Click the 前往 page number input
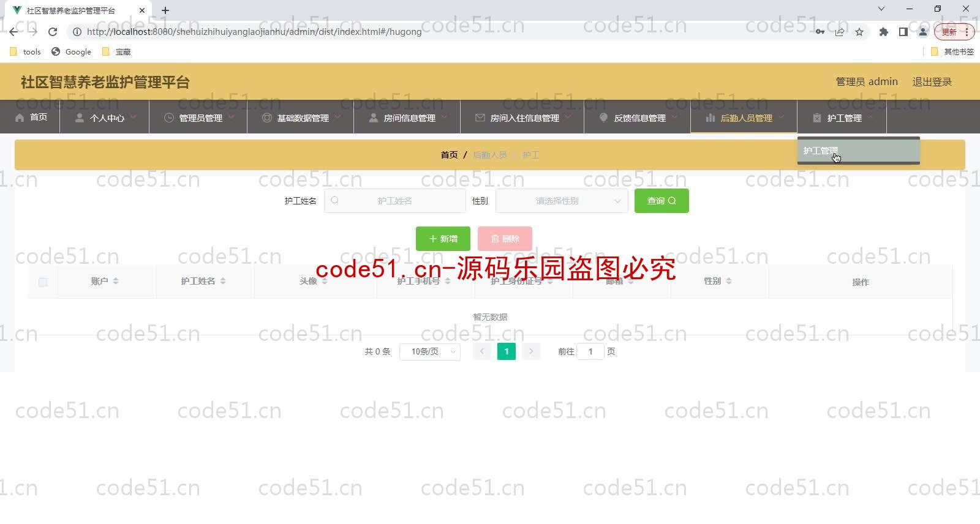 point(590,351)
